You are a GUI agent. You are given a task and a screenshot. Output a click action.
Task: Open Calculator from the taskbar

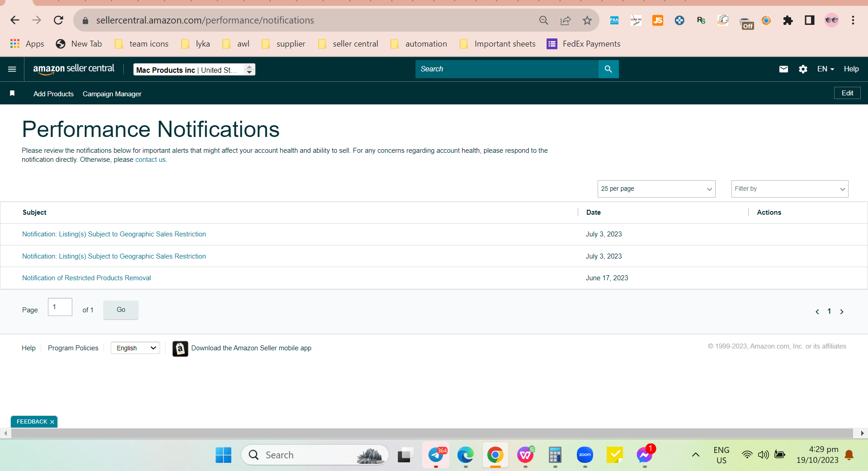click(x=555, y=455)
